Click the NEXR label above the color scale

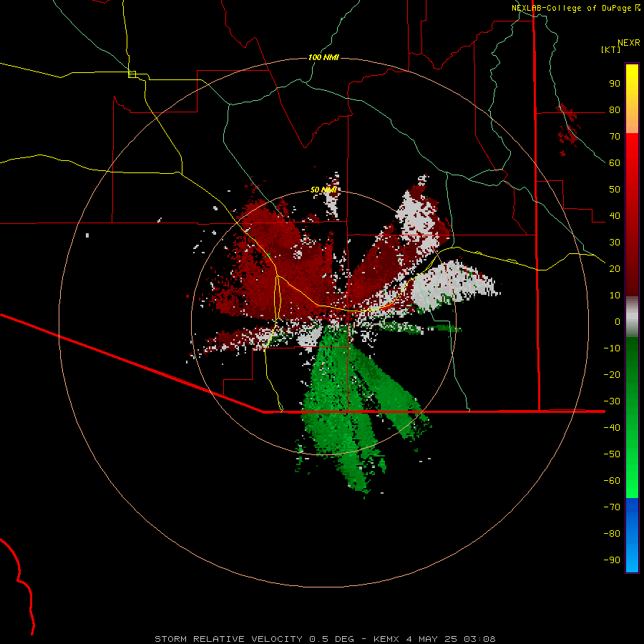[x=628, y=43]
